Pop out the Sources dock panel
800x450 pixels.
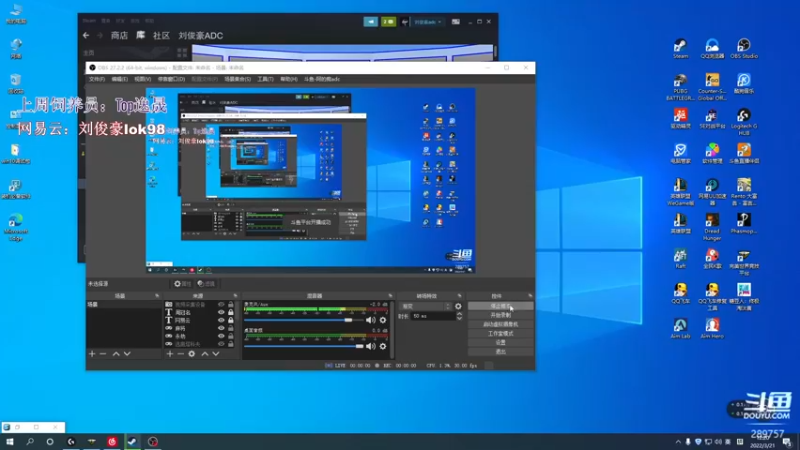coord(235,296)
